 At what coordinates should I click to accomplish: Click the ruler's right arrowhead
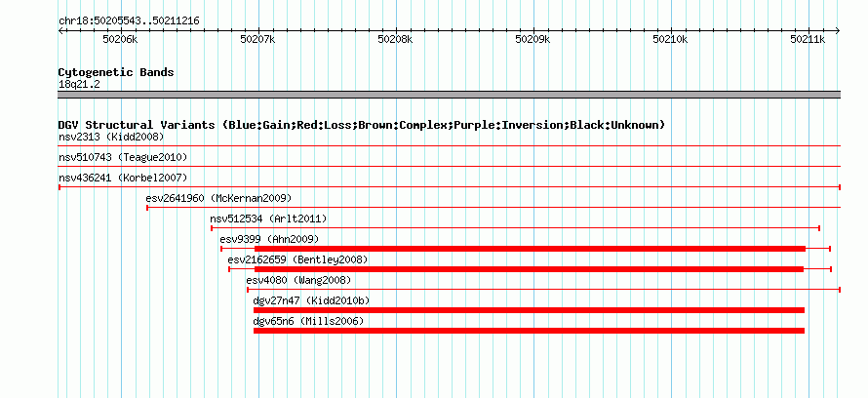[838, 30]
